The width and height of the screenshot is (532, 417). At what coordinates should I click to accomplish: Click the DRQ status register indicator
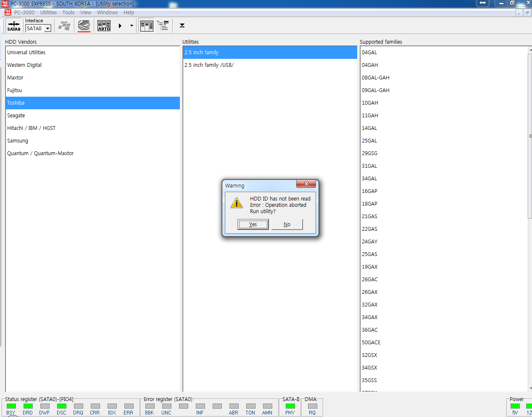[79, 406]
